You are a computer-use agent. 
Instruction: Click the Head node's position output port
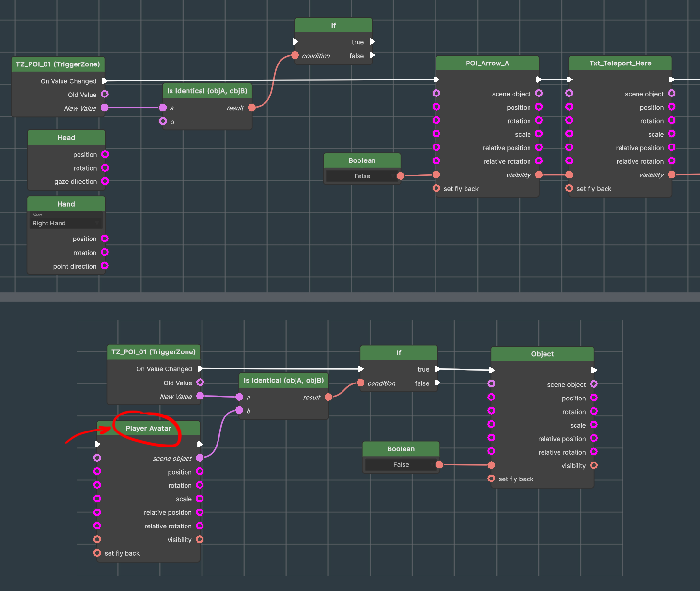[105, 154]
